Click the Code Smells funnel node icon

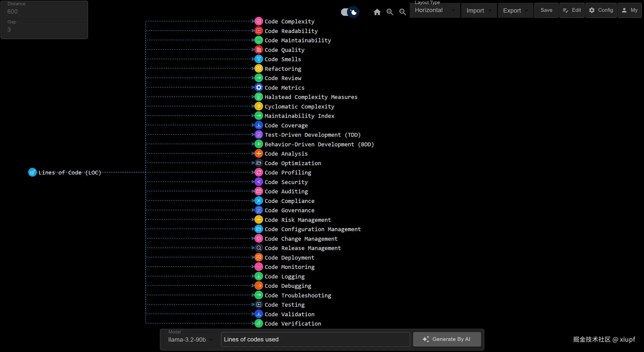[259, 59]
